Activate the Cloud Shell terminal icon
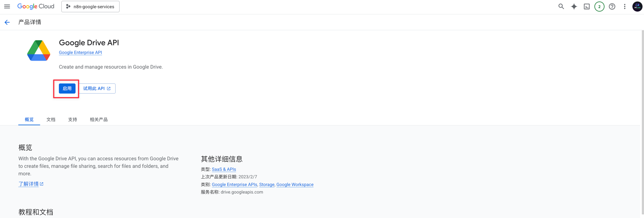Viewport: 644px width, 218px height. point(587,6)
